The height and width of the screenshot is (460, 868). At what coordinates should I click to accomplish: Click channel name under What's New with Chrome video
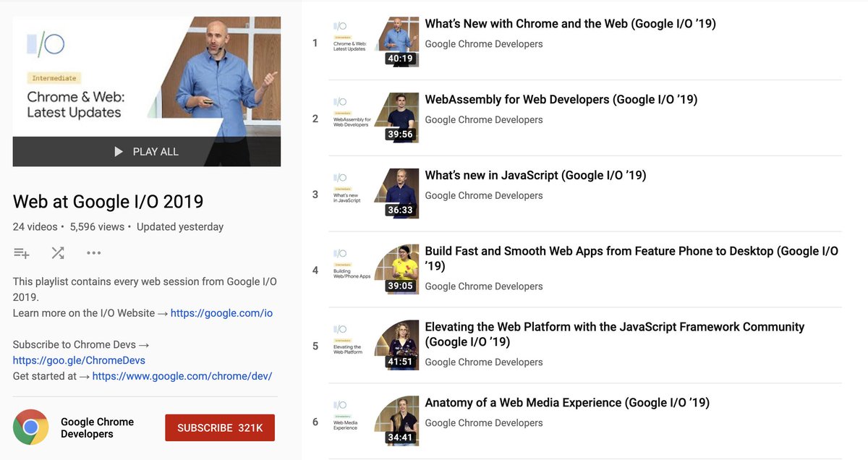point(484,44)
